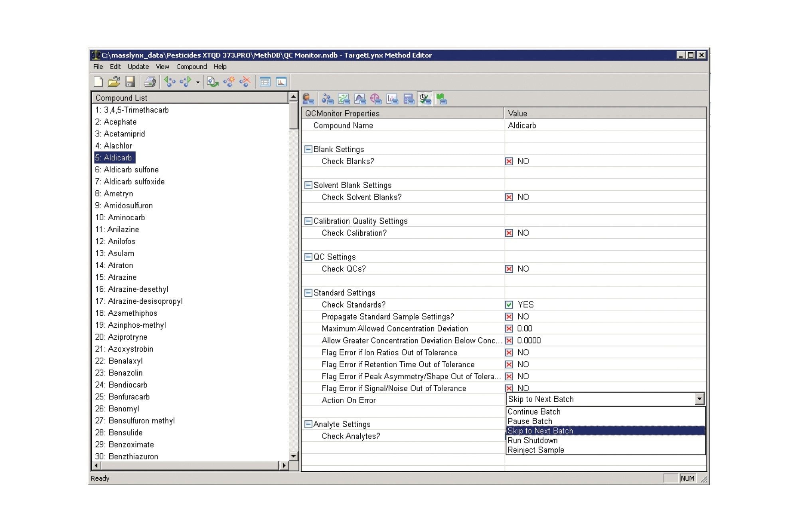Viewport: 798px width, 532px height.
Task: Click the Value column header
Action: 605,113
